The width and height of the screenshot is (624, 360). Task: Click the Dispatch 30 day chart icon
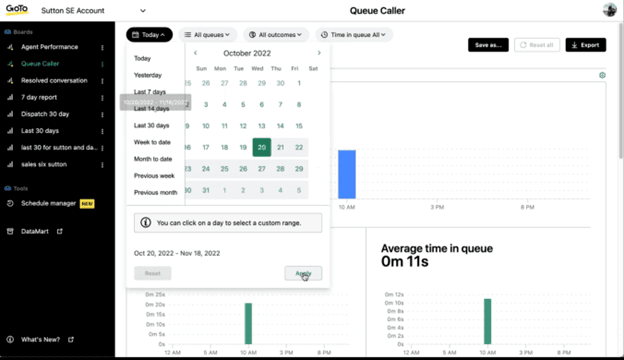click(x=10, y=114)
